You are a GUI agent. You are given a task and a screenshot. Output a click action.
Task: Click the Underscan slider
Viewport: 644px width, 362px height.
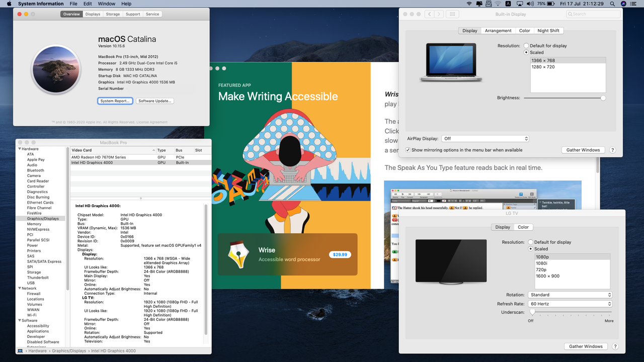571,313
